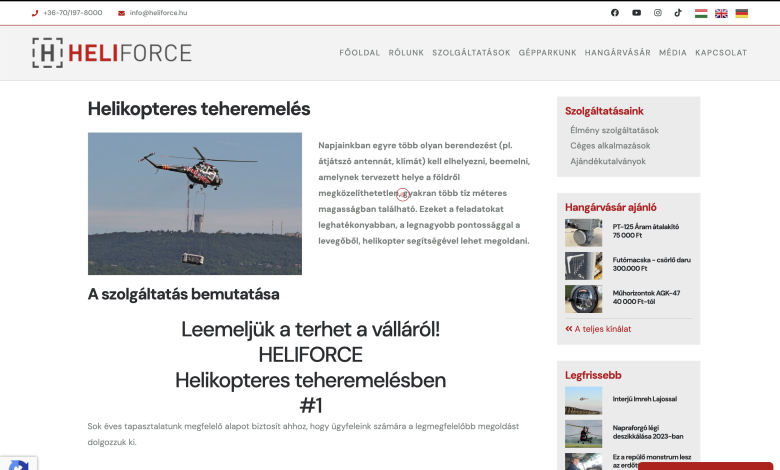This screenshot has width=780, height=470.
Task: Open the Főoldal menu item
Action: tap(359, 53)
